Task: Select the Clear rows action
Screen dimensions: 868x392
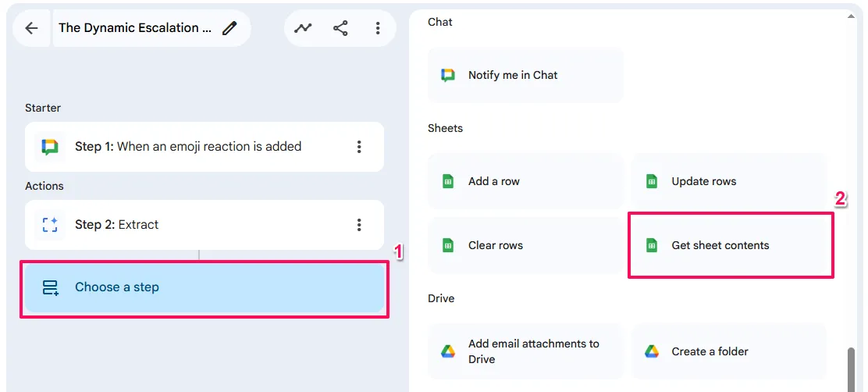Action: pyautogui.click(x=525, y=245)
